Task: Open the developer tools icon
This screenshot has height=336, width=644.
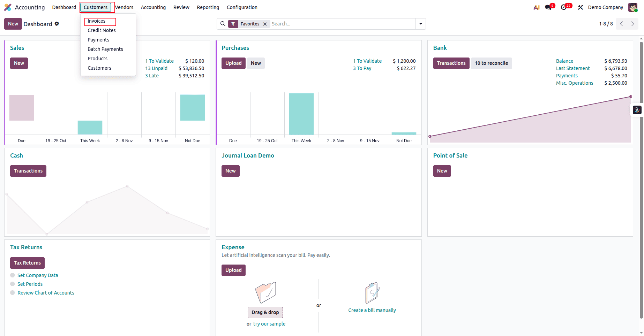Action: pos(580,7)
